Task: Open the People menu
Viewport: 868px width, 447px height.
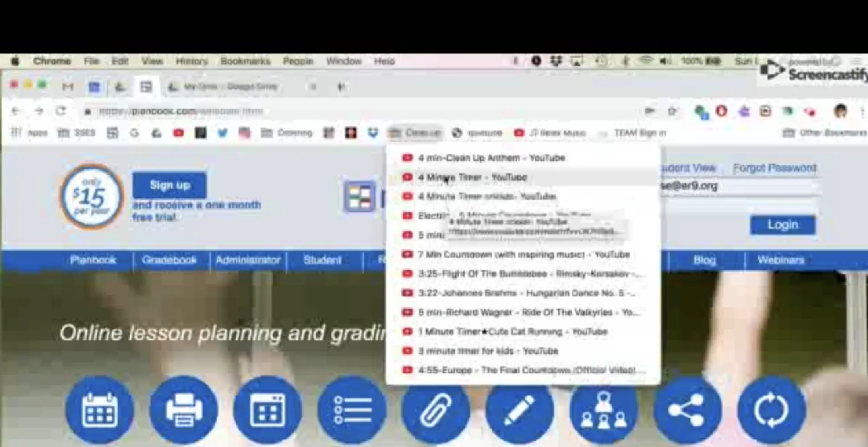Action: click(298, 61)
